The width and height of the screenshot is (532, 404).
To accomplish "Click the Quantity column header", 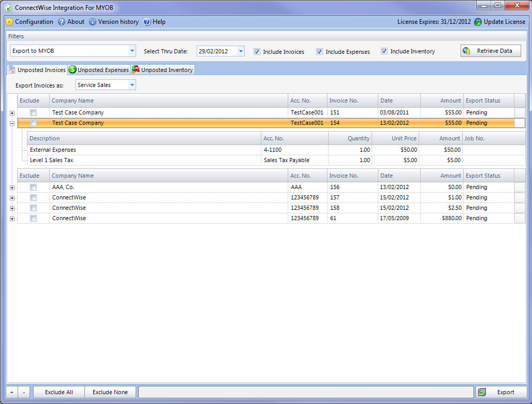I will pyautogui.click(x=350, y=138).
